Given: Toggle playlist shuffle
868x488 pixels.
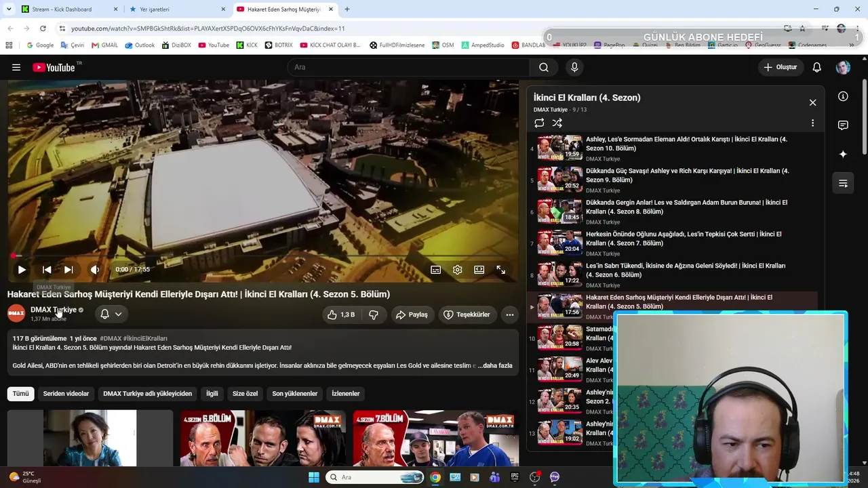Looking at the screenshot, I should (x=557, y=123).
